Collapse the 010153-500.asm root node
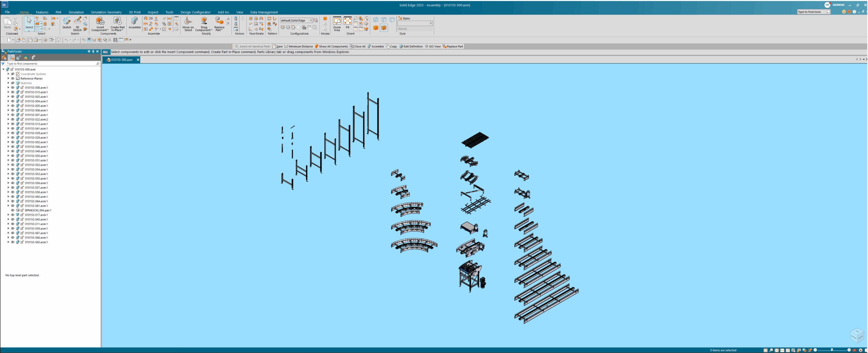Image resolution: width=868 pixels, height=353 pixels. pyautogui.click(x=4, y=69)
